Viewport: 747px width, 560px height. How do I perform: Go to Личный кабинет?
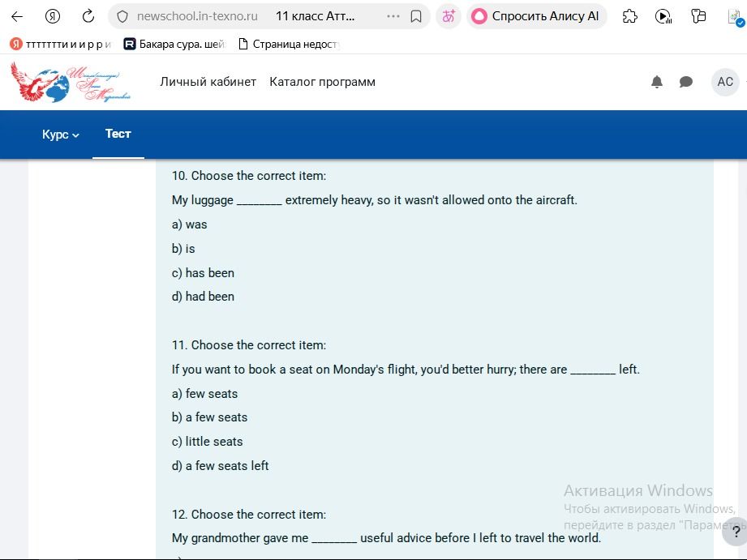[208, 82]
